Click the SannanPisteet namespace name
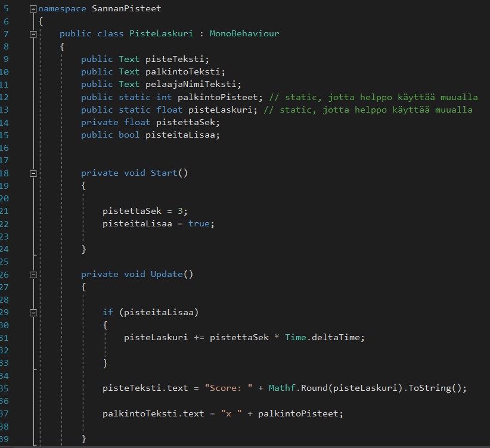 click(x=126, y=9)
